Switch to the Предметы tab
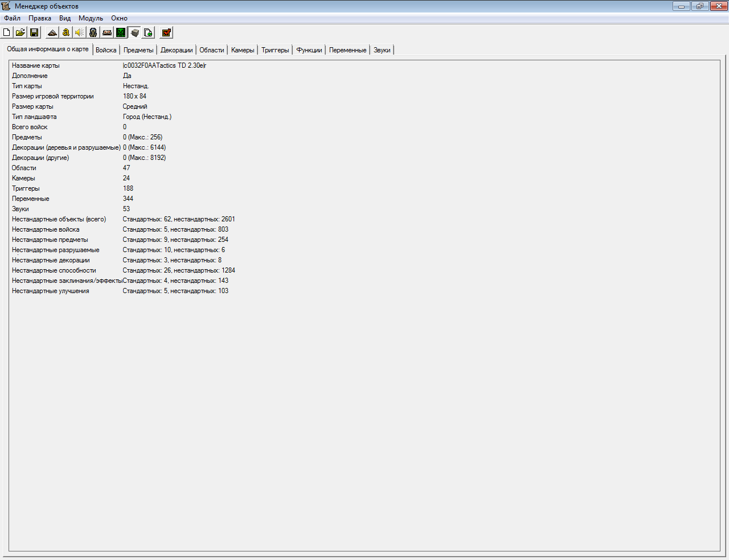Image resolution: width=729 pixels, height=560 pixels. [138, 50]
